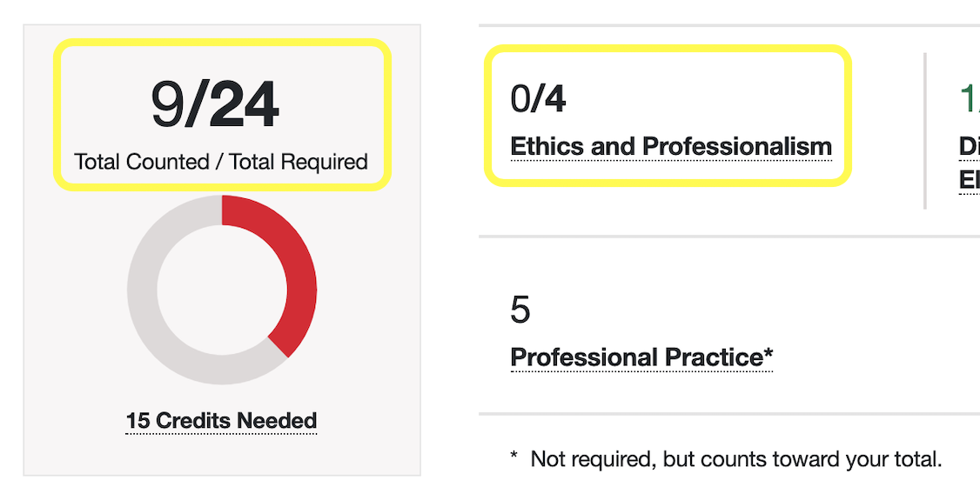980x487 pixels.
Task: Click the "15 Credits Needed" link
Action: tap(221, 421)
